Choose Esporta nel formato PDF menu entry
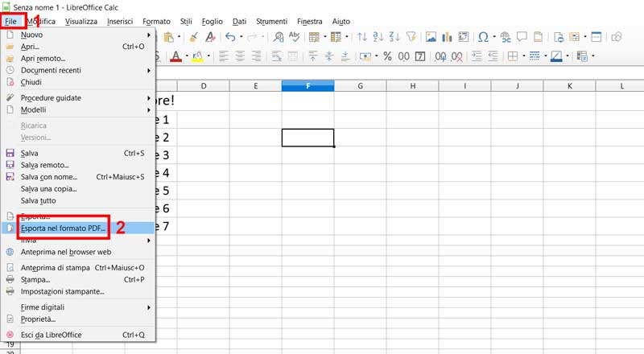 tap(78, 228)
